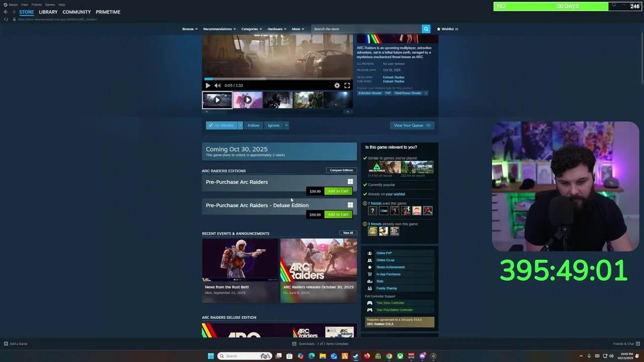
Task: Open Microsoft Edge from the taskbar
Action: 311,356
